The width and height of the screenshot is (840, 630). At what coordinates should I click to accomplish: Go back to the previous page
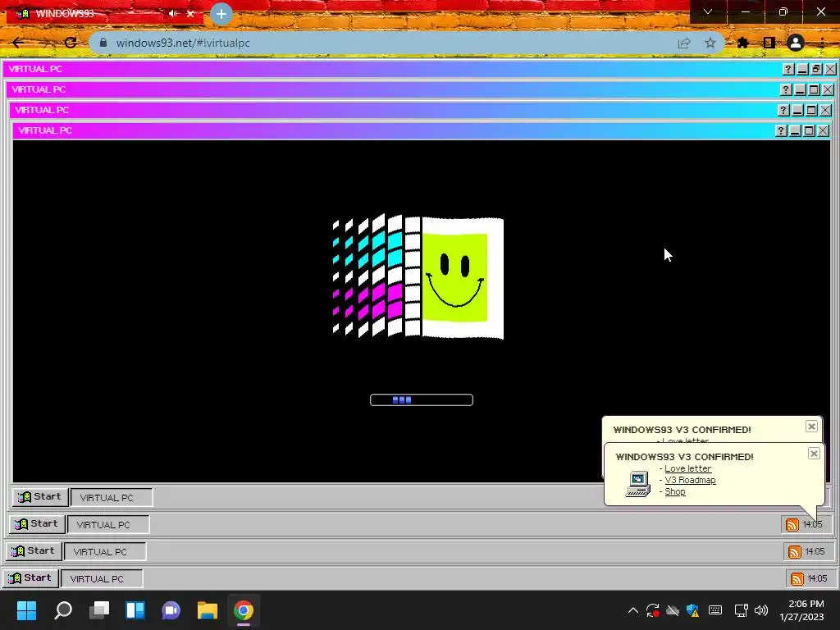coord(18,43)
